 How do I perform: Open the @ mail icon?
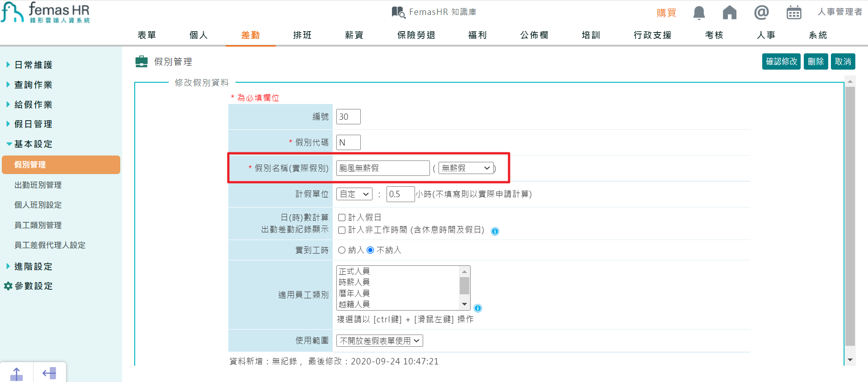[761, 12]
